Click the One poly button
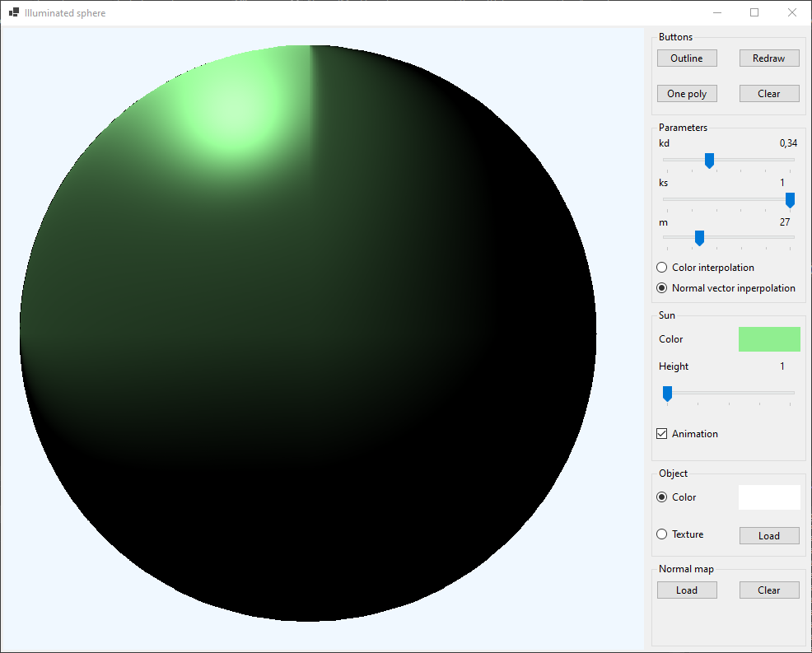The height and width of the screenshot is (653, 812). click(687, 94)
